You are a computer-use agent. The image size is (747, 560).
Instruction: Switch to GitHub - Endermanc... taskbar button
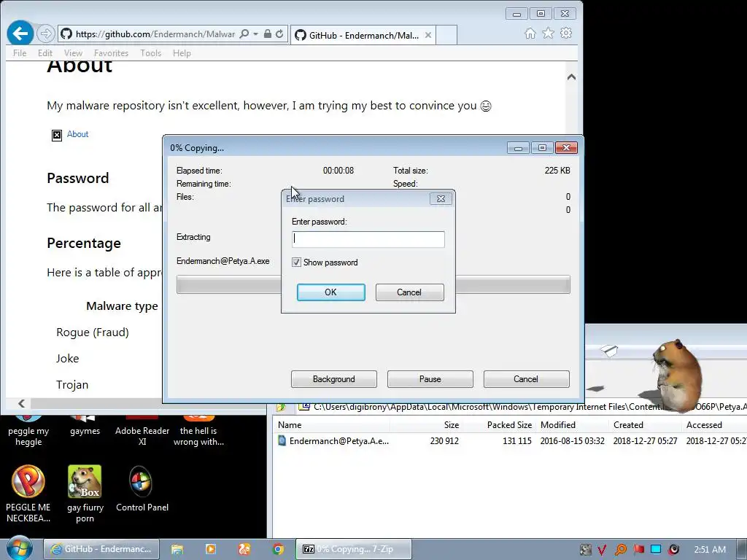tap(101, 549)
